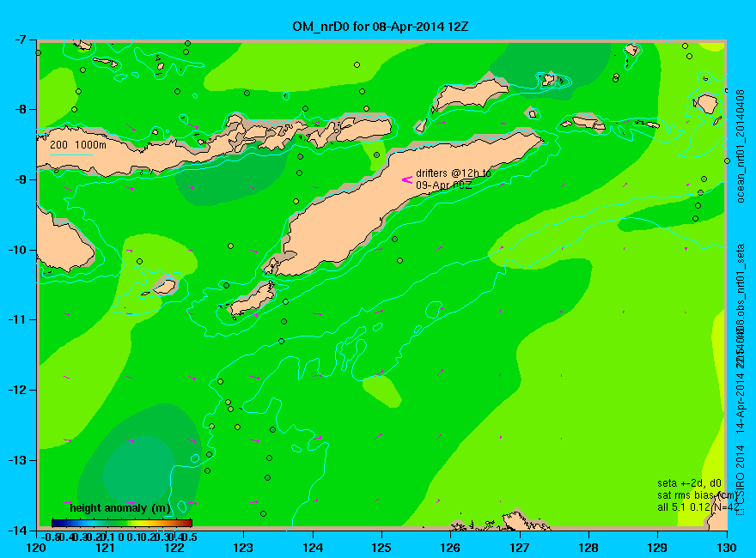Click the '129' longitude tick label
Screen dimensions: 756x558
658,548
